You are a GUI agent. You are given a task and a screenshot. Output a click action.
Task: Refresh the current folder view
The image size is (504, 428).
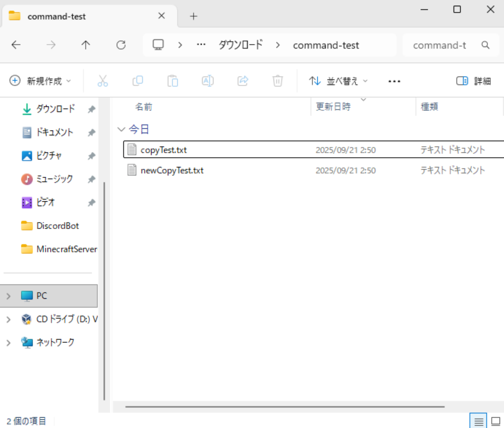tap(121, 45)
